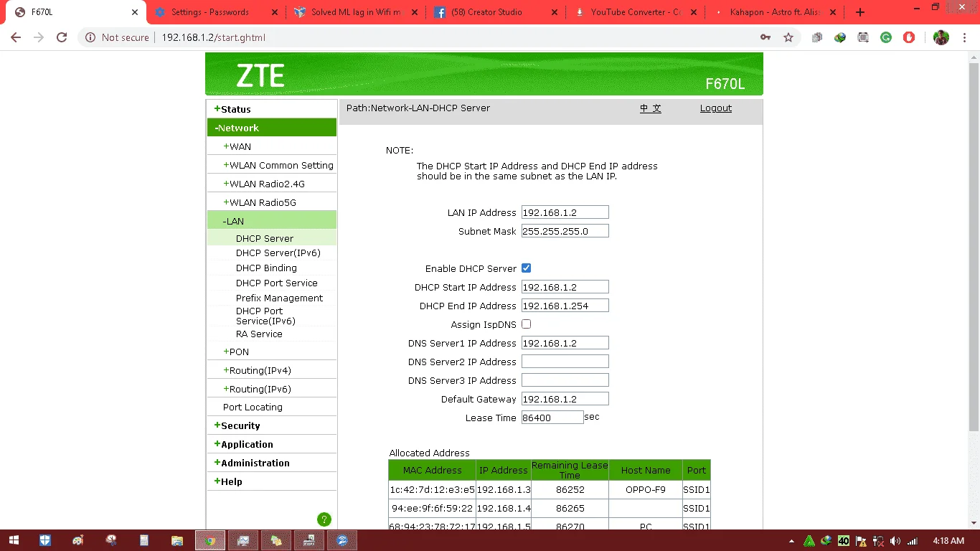
Task: Switch to the Creator Studio tab
Action: point(496,12)
